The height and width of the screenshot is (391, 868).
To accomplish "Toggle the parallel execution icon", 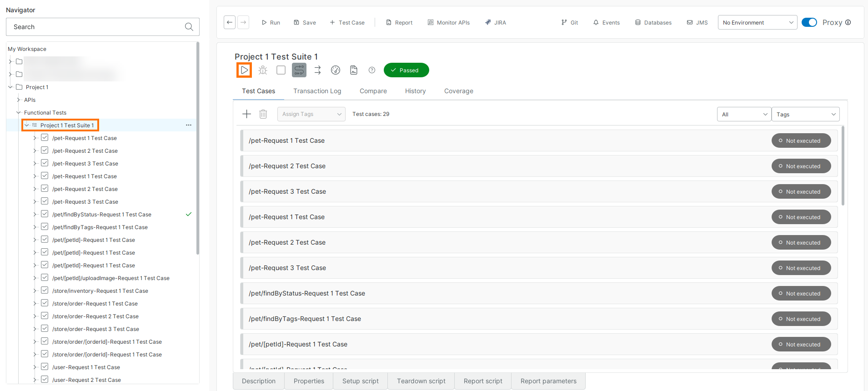I will pos(299,70).
